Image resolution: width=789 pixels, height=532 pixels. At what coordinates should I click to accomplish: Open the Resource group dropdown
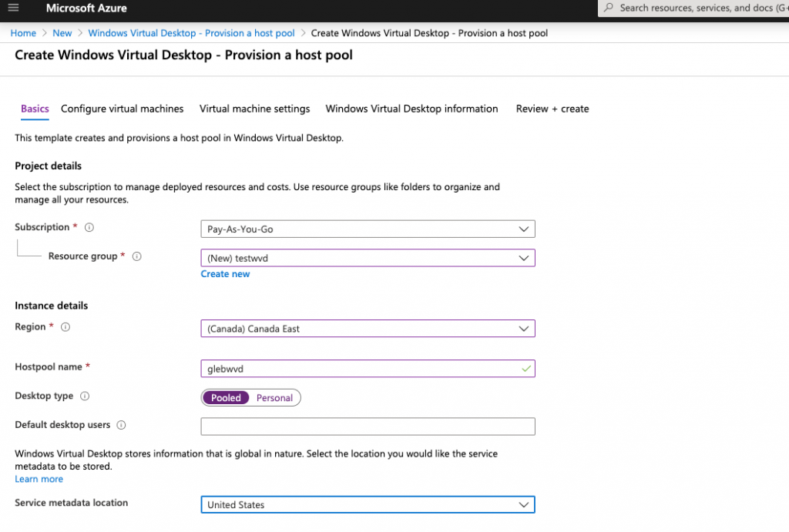[368, 258]
